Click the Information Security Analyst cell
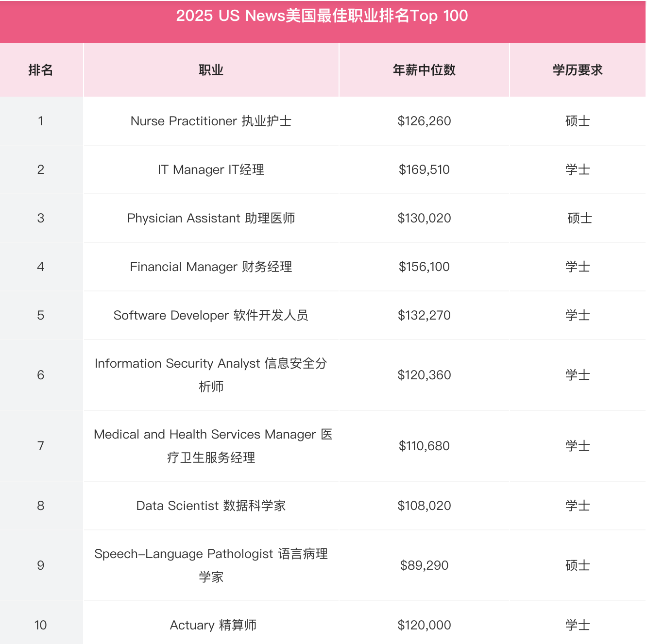Image resolution: width=647 pixels, height=644 pixels. [211, 374]
